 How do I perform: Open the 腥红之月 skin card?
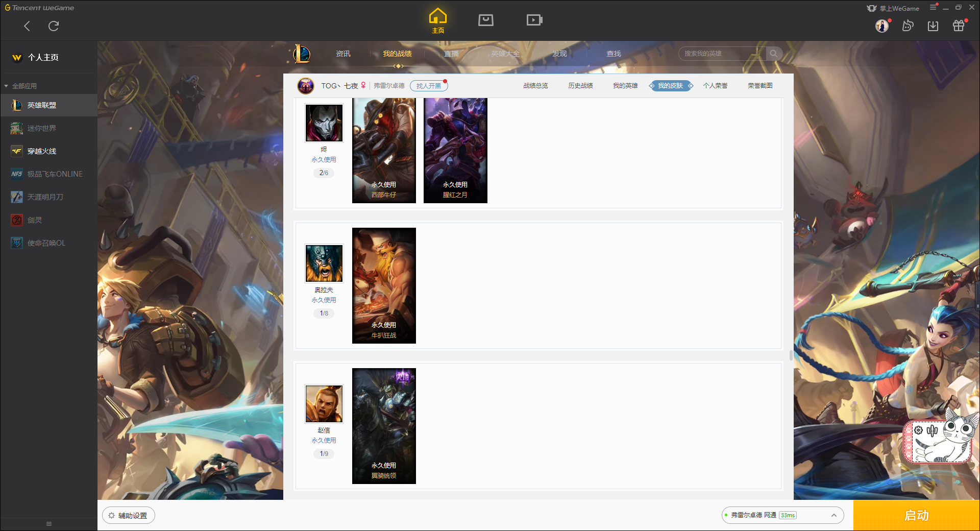tap(455, 151)
